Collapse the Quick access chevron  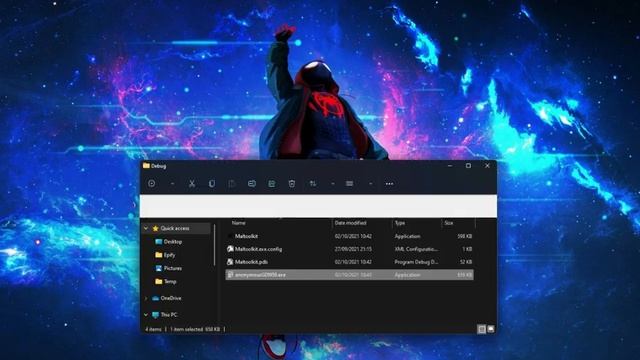(x=146, y=229)
